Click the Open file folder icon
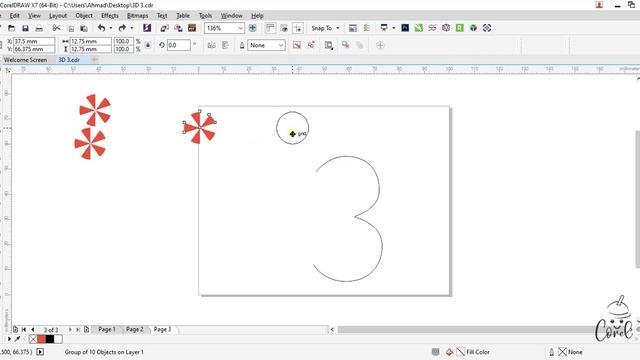640x360 pixels. [x=11, y=28]
